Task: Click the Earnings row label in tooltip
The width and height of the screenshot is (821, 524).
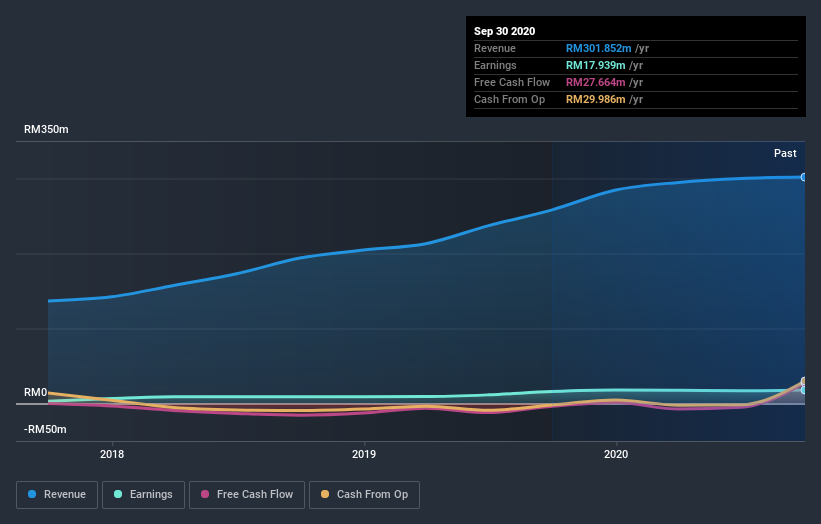Action: (x=495, y=65)
